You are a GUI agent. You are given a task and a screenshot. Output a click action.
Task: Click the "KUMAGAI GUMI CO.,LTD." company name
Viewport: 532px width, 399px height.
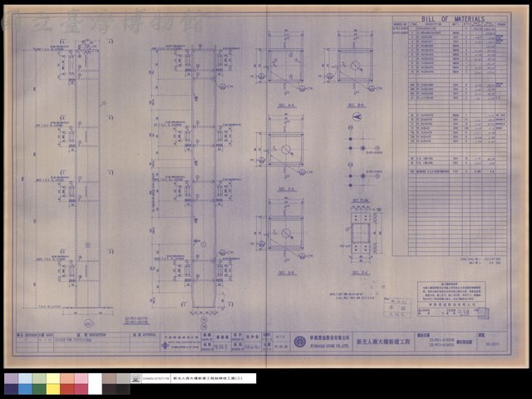pyautogui.click(x=329, y=345)
